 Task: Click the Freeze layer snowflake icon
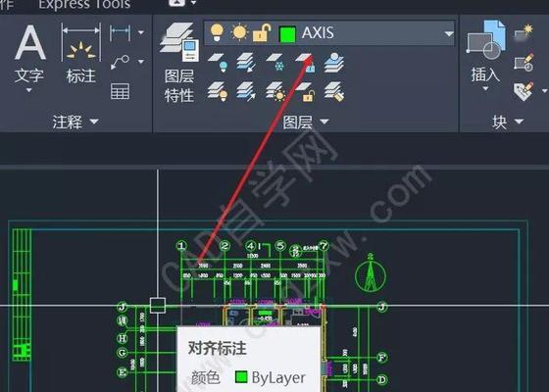click(275, 63)
